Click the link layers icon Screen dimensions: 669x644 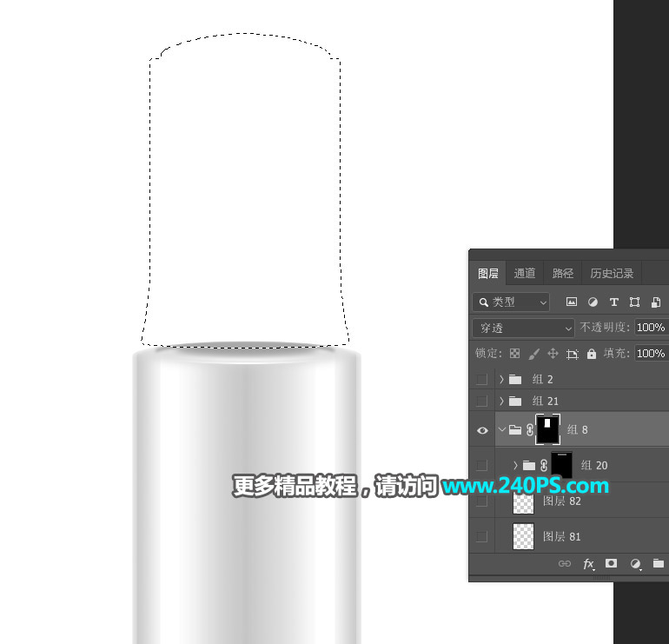[x=565, y=564]
